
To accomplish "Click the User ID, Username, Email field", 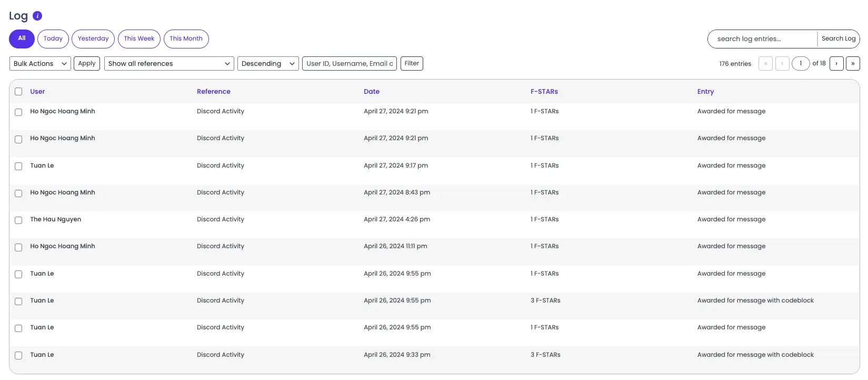I will coord(350,64).
